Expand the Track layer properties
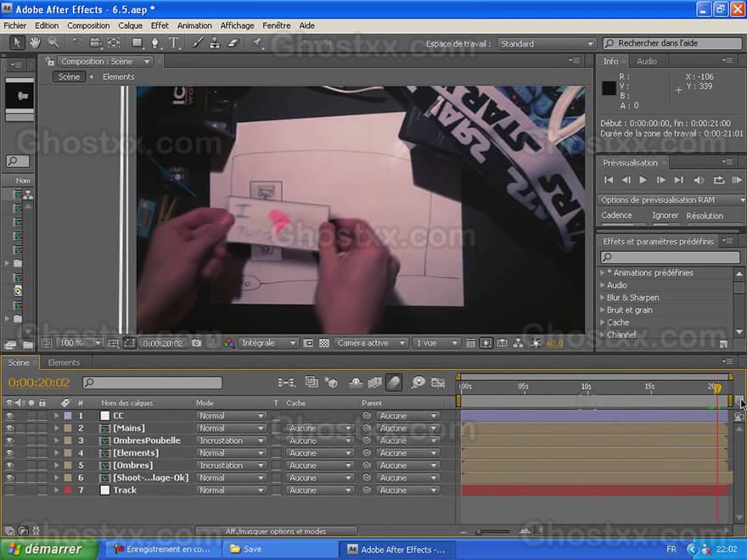 (x=56, y=490)
